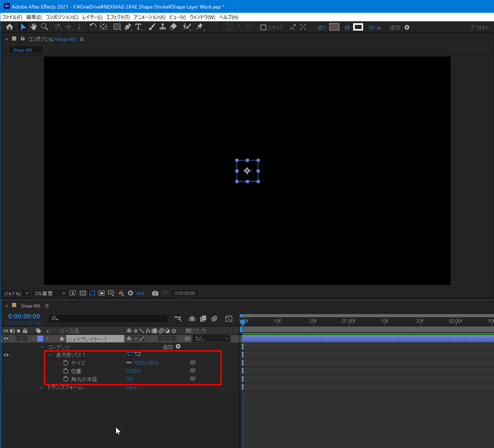Open the 編集(E) menu
The width and height of the screenshot is (494, 448).
point(33,17)
